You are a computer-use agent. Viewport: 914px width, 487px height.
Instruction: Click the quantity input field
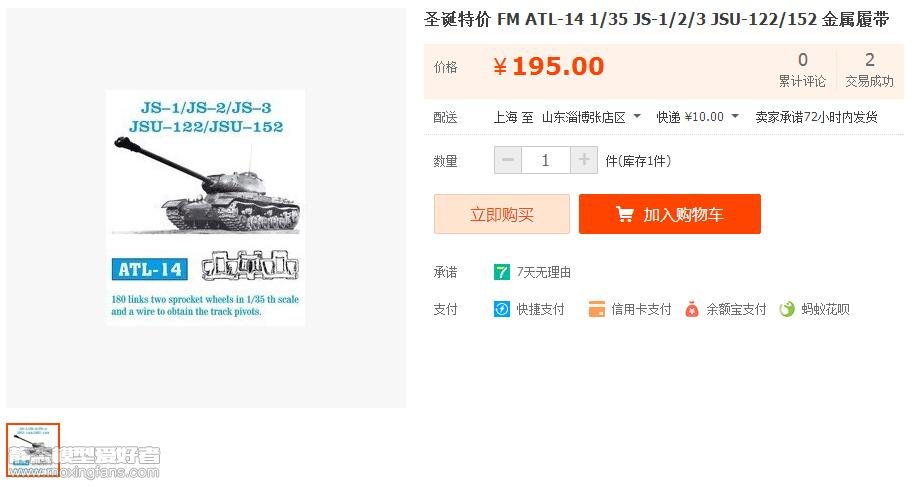tap(546, 160)
